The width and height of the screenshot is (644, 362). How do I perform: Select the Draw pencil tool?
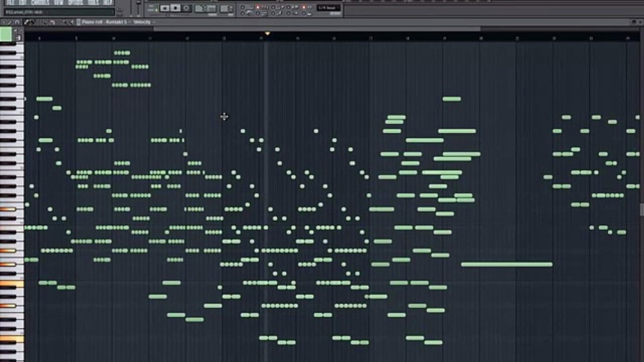[x=26, y=22]
